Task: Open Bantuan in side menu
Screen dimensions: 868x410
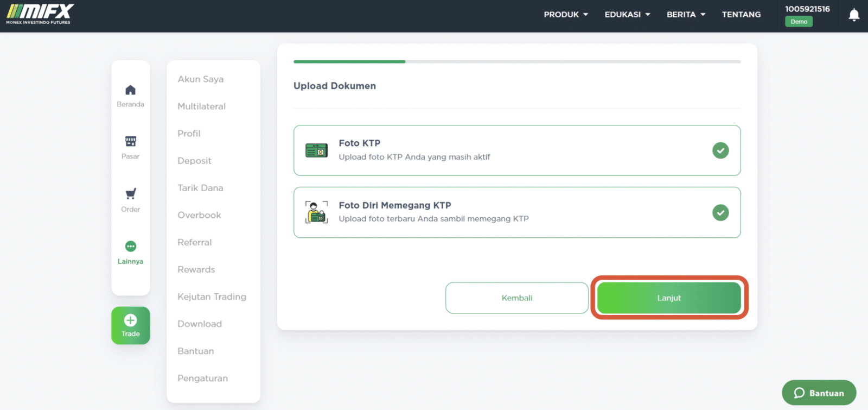Action: (196, 351)
